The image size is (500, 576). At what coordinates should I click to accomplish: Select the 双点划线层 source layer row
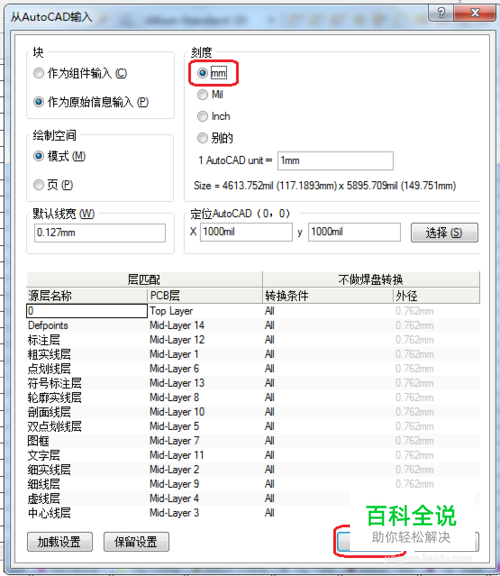coord(87,426)
